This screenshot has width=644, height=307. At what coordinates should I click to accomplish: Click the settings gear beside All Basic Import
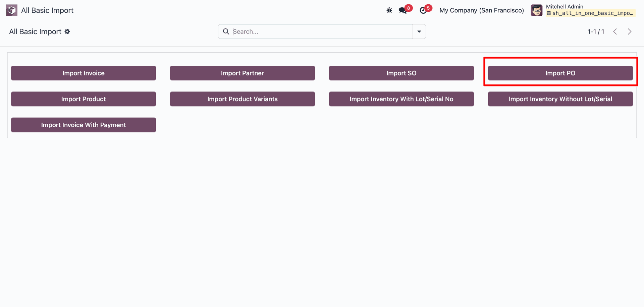click(x=67, y=32)
